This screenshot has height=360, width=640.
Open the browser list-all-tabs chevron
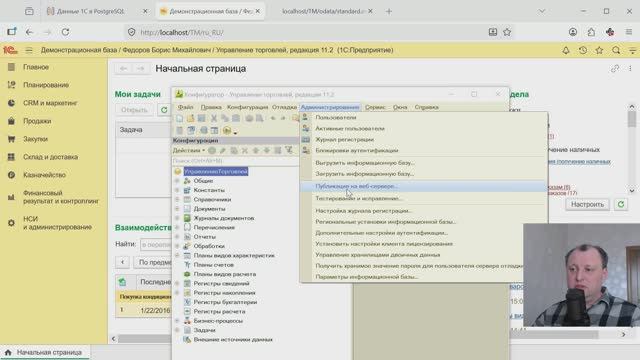[x=542, y=11]
